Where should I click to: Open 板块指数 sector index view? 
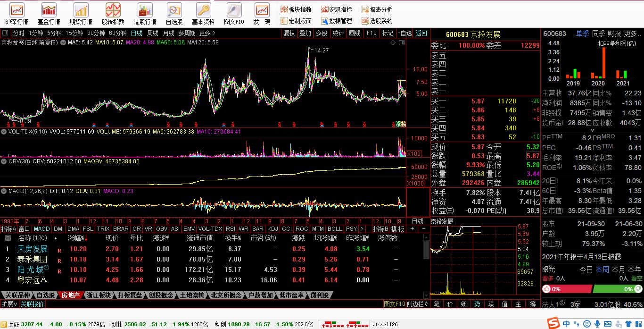click(296, 8)
